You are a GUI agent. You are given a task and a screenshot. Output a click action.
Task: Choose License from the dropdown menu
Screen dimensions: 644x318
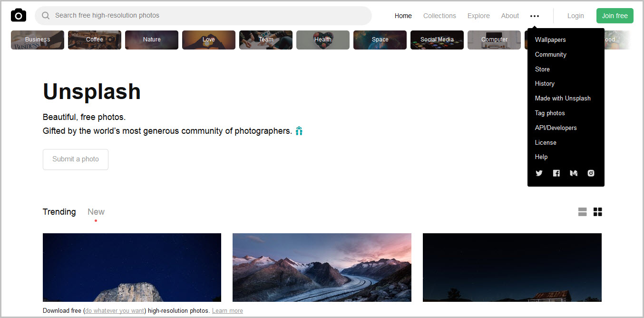tap(546, 143)
